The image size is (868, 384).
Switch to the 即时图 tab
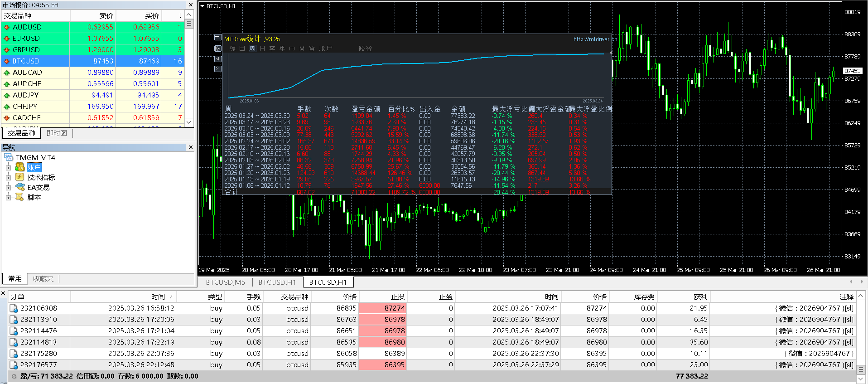point(57,133)
